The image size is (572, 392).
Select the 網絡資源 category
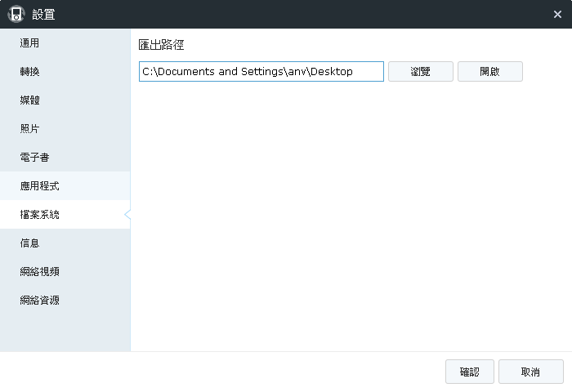pos(65,300)
